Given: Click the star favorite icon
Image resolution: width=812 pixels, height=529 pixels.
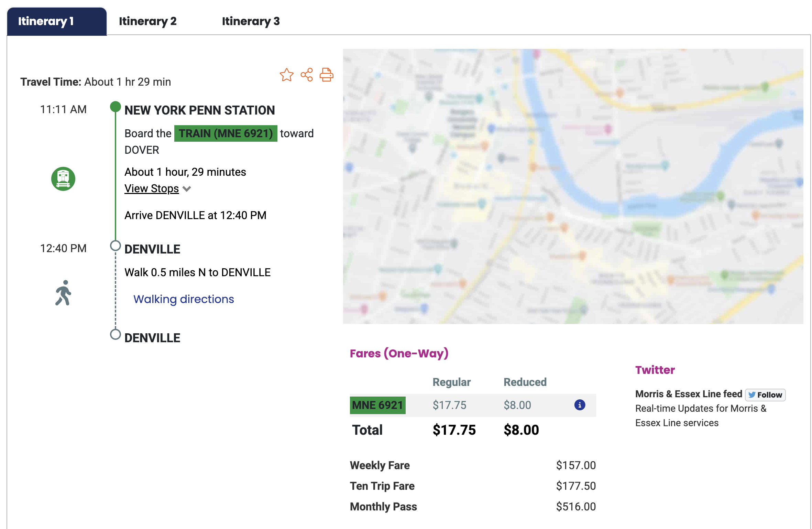Looking at the screenshot, I should (286, 75).
